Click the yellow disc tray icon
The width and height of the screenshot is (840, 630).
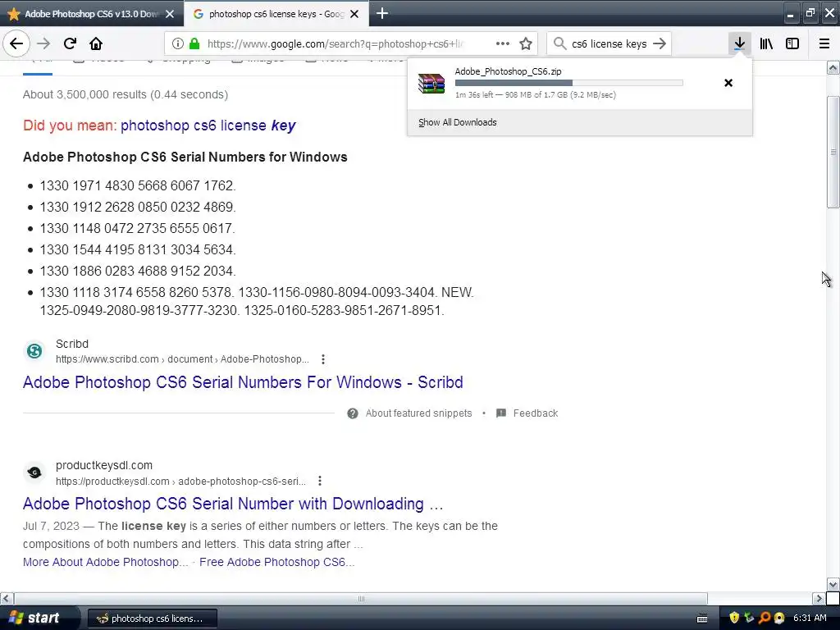[779, 618]
